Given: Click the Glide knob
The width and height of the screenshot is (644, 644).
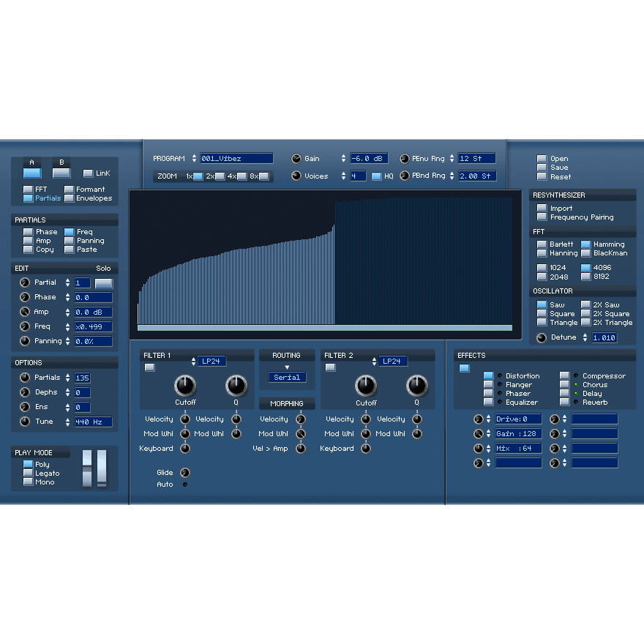Looking at the screenshot, I should coord(185,473).
